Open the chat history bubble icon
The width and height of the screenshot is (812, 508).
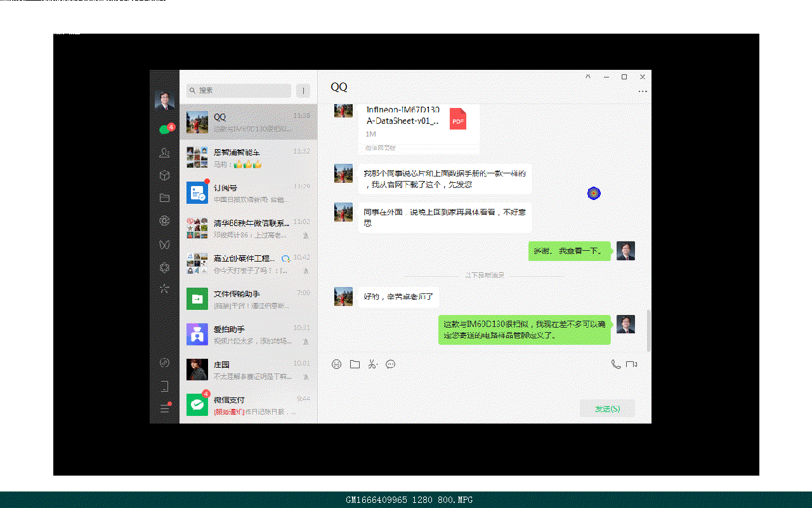pyautogui.click(x=391, y=364)
